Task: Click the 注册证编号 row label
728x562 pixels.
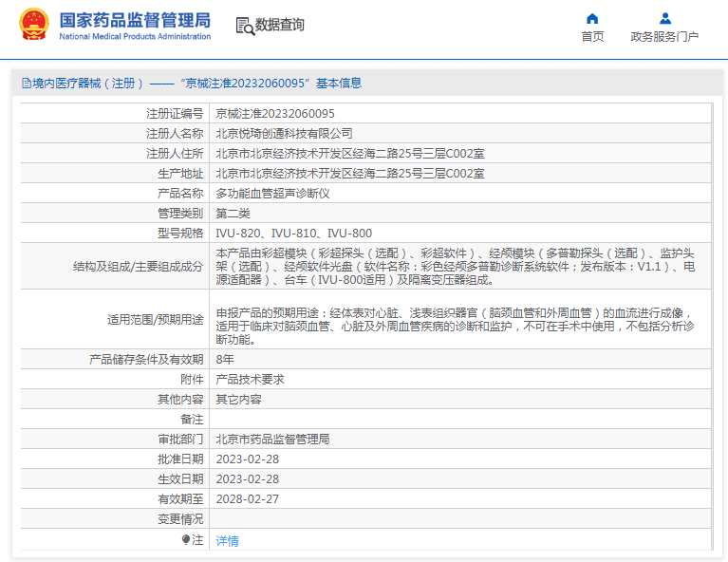Action: tap(175, 114)
